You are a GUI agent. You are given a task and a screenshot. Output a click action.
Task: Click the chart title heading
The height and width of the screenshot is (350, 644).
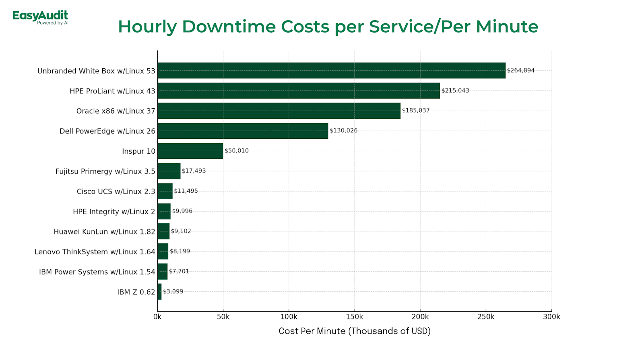pos(328,27)
